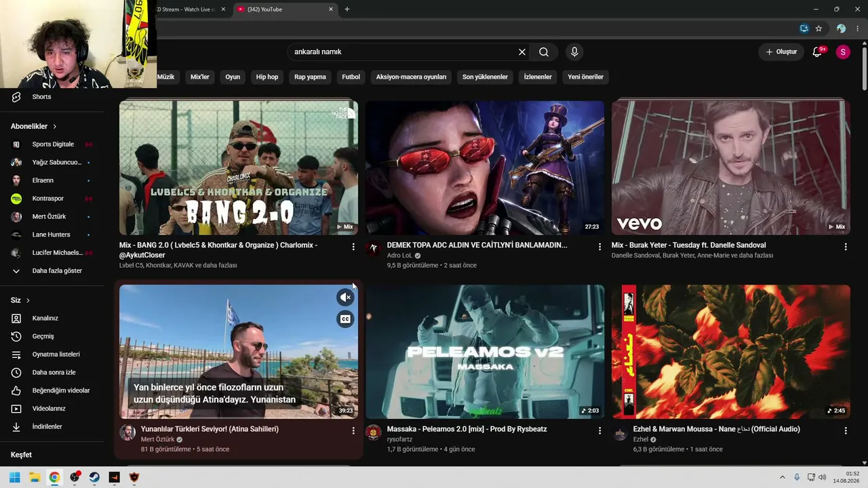Viewport: 868px width, 488px height.
Task: Open options menu for BANG 2.0 mix
Action: 353,247
